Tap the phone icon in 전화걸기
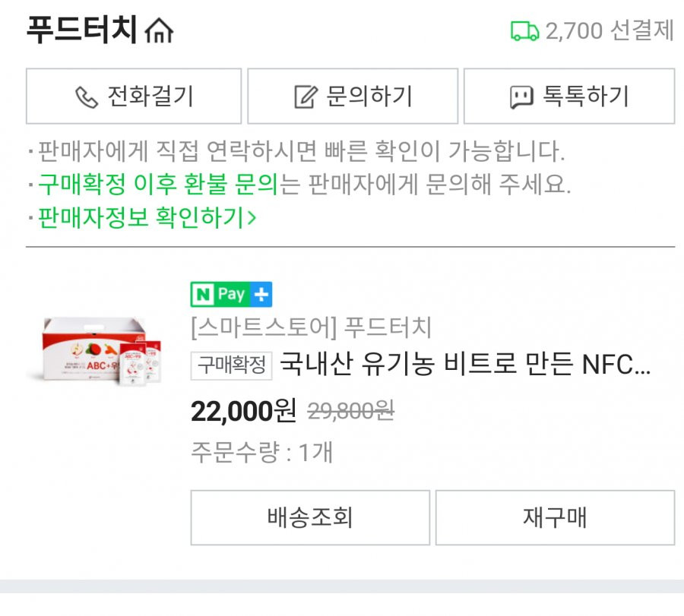The width and height of the screenshot is (684, 616). click(87, 96)
